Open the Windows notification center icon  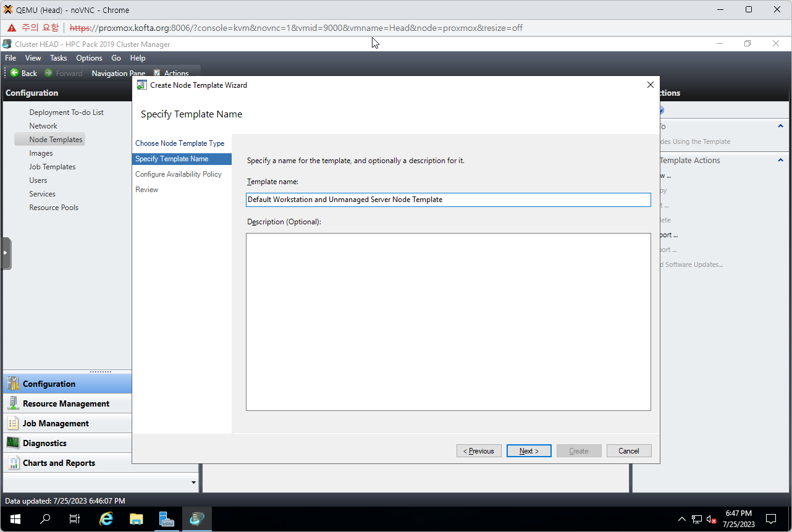(771, 519)
